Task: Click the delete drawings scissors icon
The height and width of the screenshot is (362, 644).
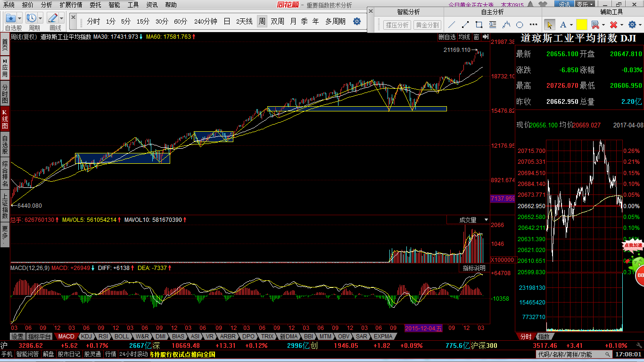Action: 595,25
